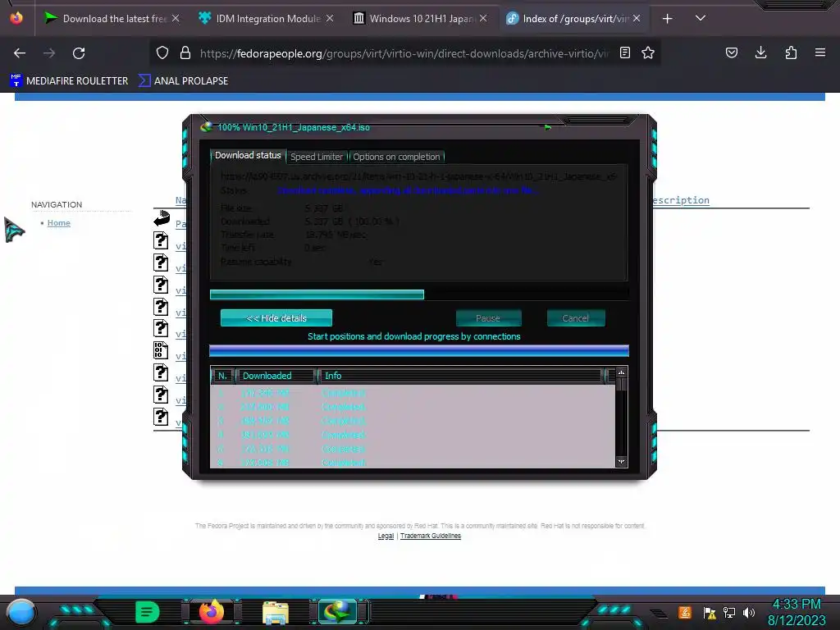Open the tracking protection shield panel

pyautogui.click(x=162, y=52)
